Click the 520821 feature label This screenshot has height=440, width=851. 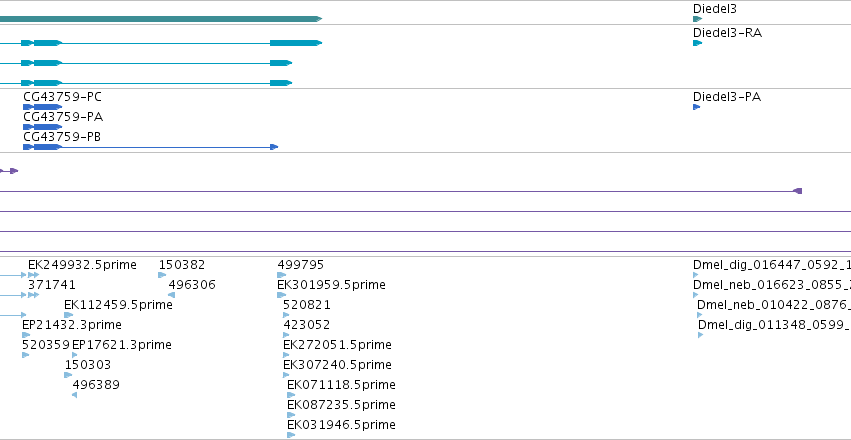pyautogui.click(x=307, y=305)
